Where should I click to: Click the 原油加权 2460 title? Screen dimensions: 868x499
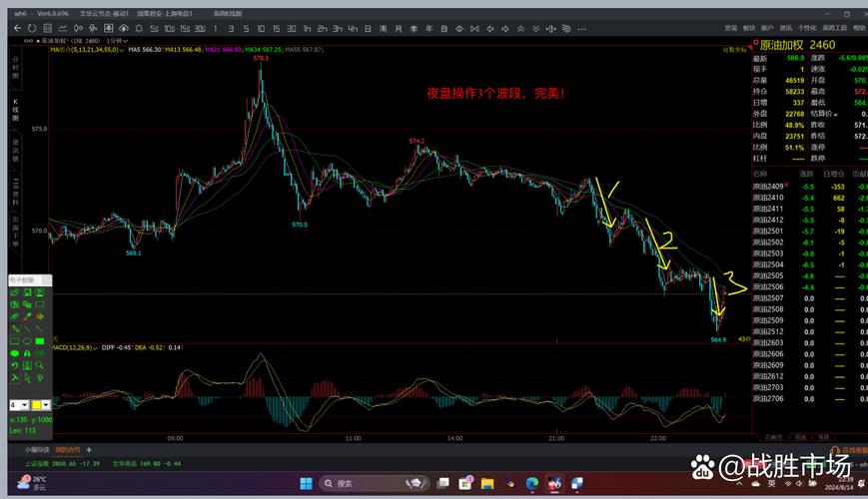[797, 45]
